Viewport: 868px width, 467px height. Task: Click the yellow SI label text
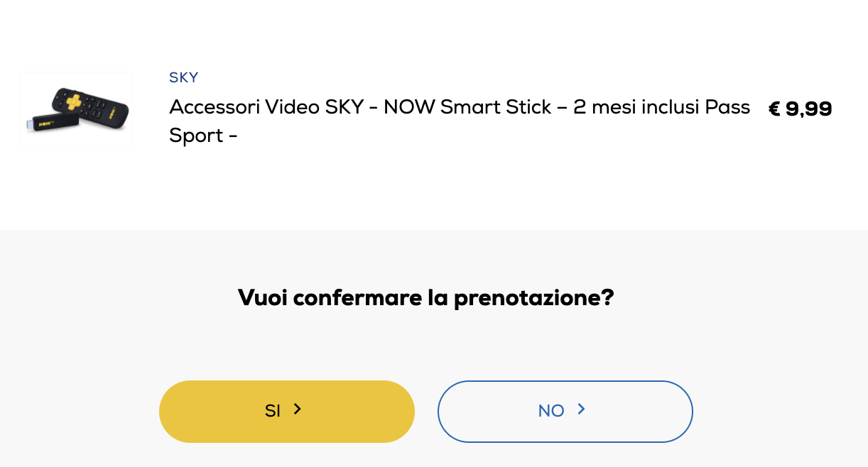click(x=273, y=411)
